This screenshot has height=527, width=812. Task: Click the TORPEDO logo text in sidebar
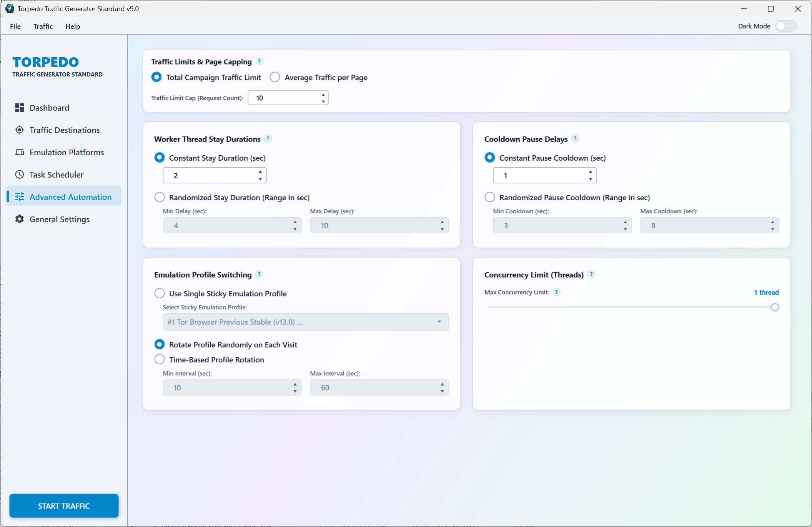click(x=45, y=62)
